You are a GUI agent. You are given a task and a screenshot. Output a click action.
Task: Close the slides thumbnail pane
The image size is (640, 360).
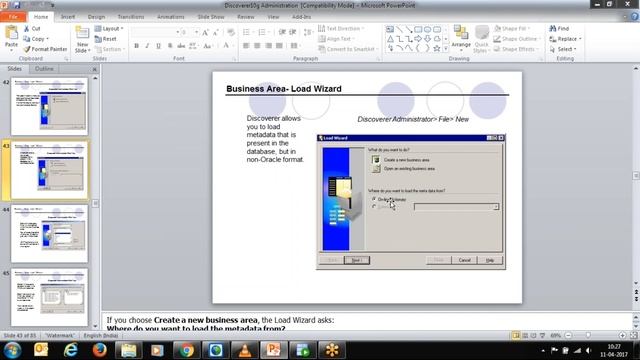(95, 69)
